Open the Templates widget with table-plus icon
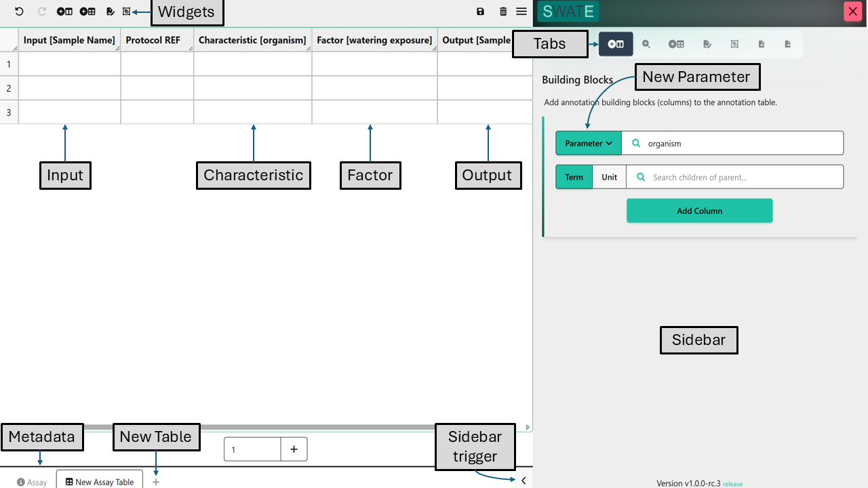Image resolution: width=868 pixels, height=488 pixels. (87, 12)
